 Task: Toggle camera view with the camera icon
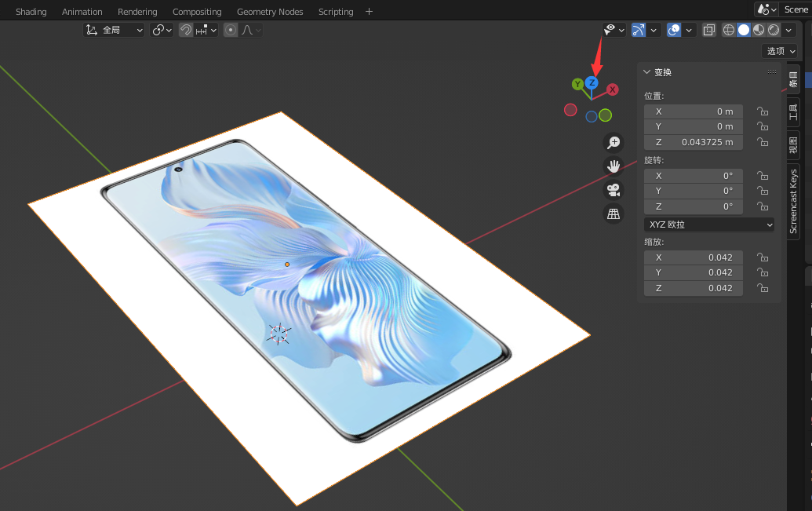(614, 190)
